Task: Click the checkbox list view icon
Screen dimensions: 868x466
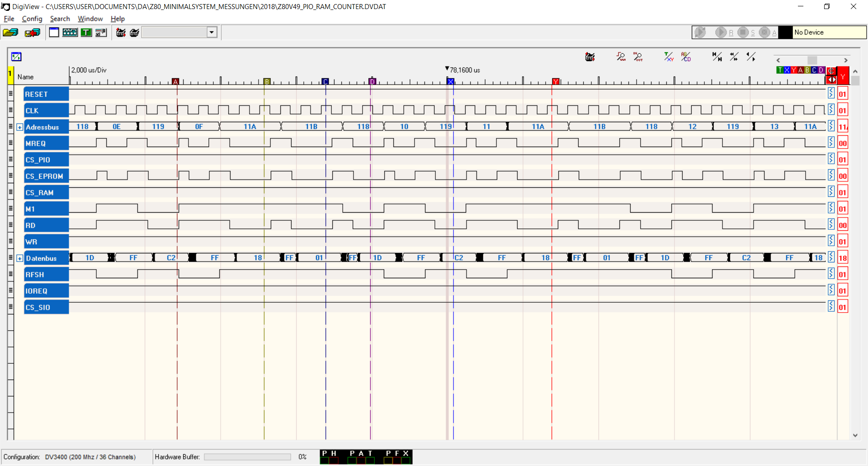Action: tap(101, 33)
